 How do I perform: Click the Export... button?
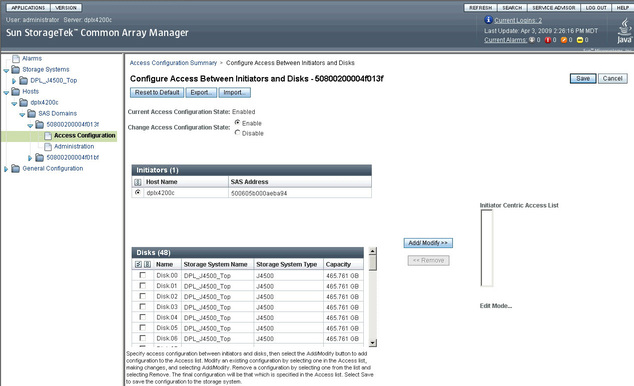201,93
